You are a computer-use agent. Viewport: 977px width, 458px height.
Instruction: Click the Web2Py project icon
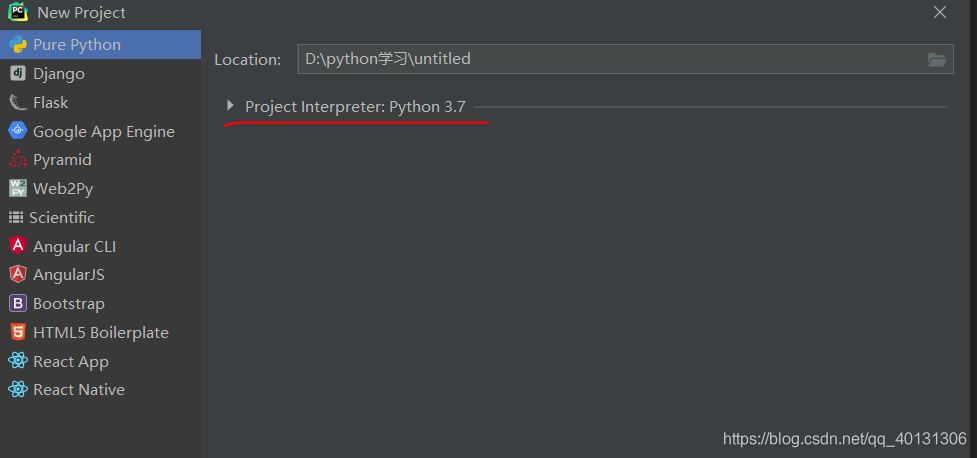point(17,189)
